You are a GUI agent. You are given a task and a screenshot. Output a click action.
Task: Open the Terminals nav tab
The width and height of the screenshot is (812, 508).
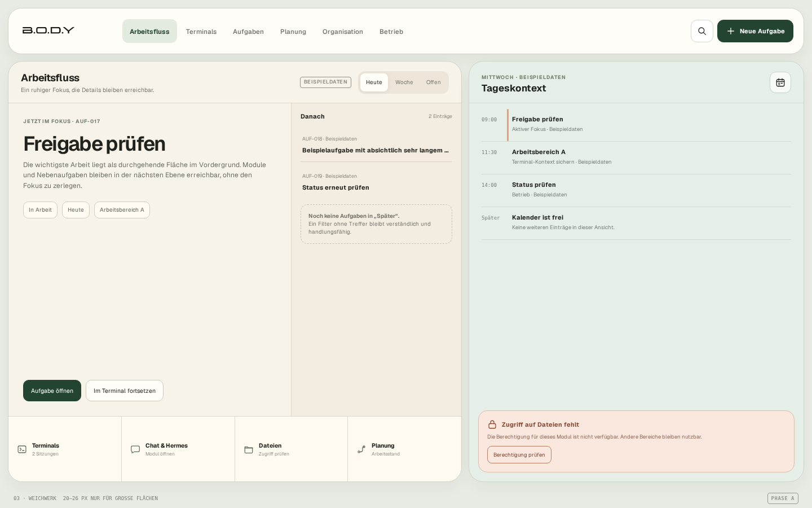coord(201,31)
